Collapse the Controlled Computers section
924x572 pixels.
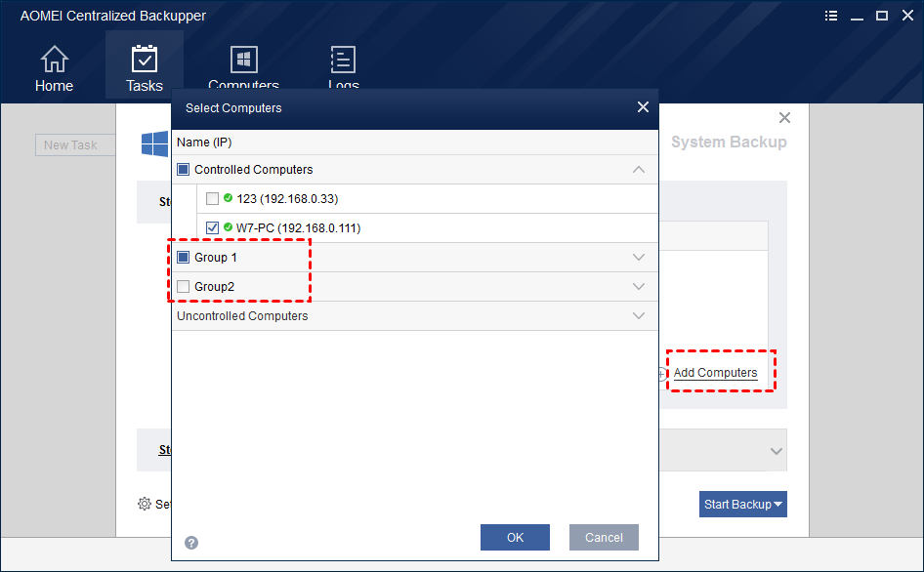pos(638,170)
